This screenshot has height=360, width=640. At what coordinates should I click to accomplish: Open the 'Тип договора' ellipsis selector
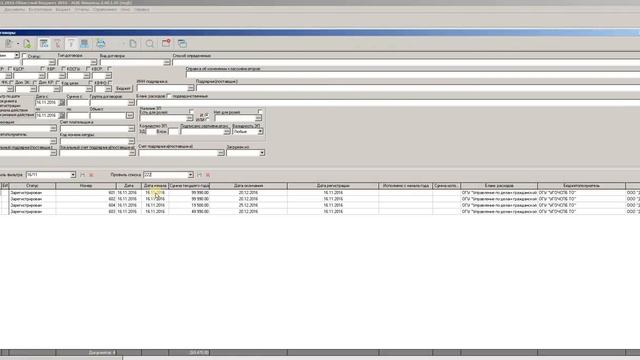[93, 62]
